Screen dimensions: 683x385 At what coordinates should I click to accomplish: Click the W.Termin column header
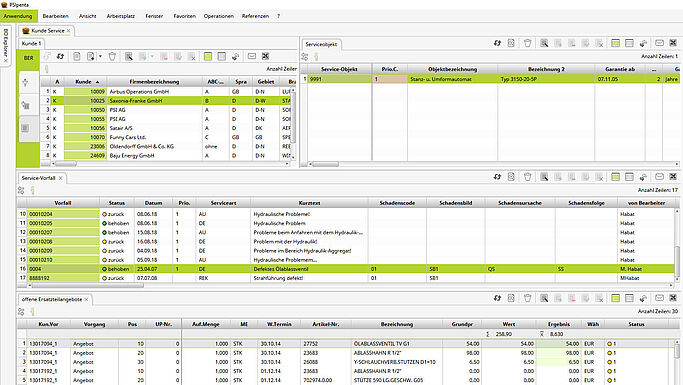click(x=279, y=324)
